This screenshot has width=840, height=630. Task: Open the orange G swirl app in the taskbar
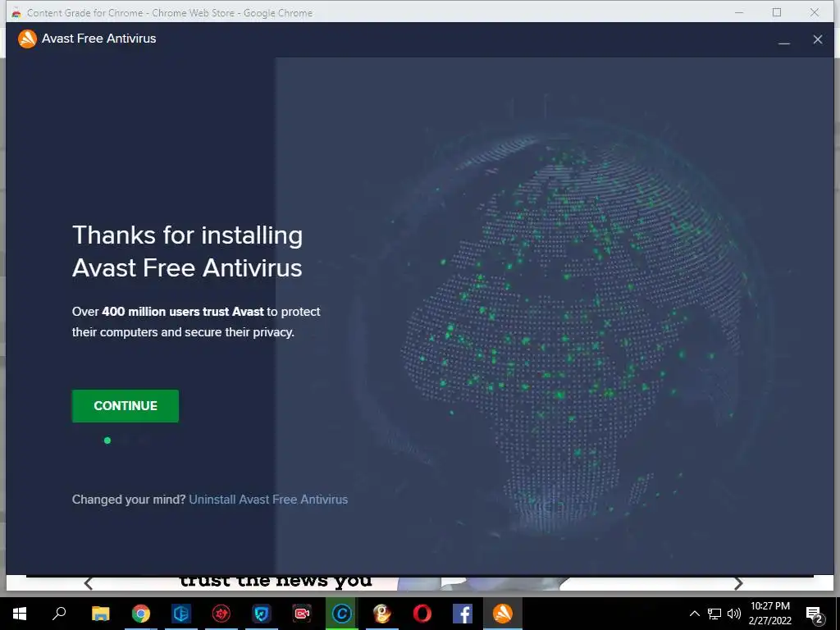[x=382, y=614]
